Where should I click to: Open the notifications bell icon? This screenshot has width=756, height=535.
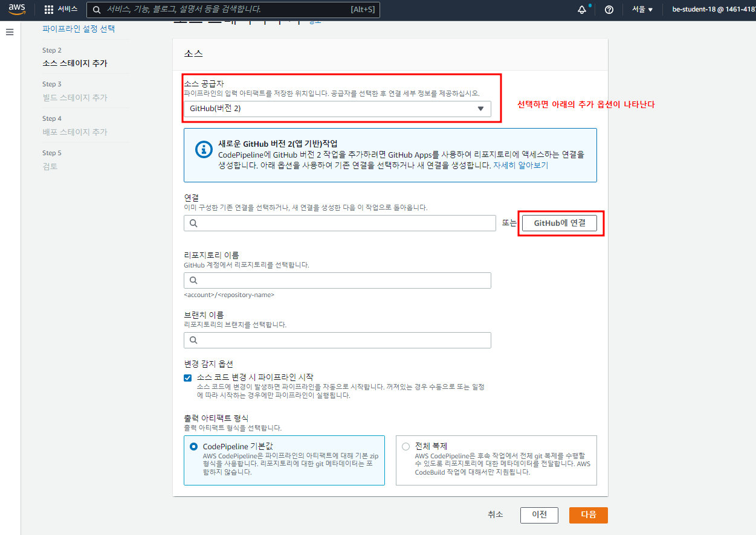click(582, 9)
